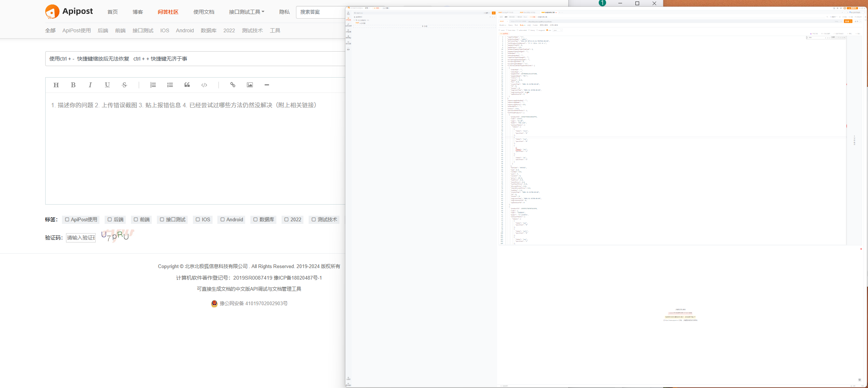The width and height of the screenshot is (868, 388).
Task: Upload an image with the picture icon
Action: click(x=250, y=85)
